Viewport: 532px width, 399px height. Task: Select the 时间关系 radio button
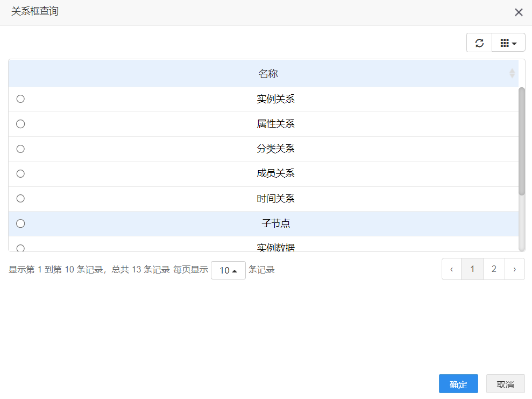(20, 198)
